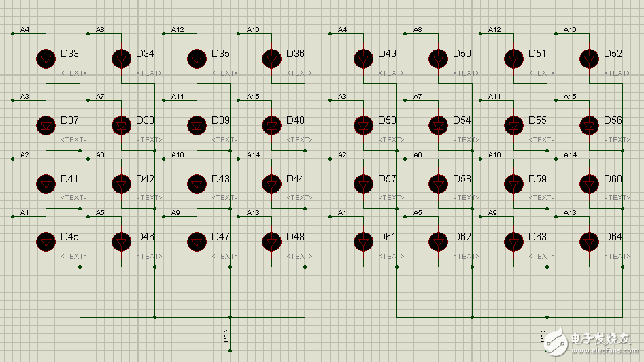
Task: Select the A1 net label beside D45
Action: pos(24,213)
